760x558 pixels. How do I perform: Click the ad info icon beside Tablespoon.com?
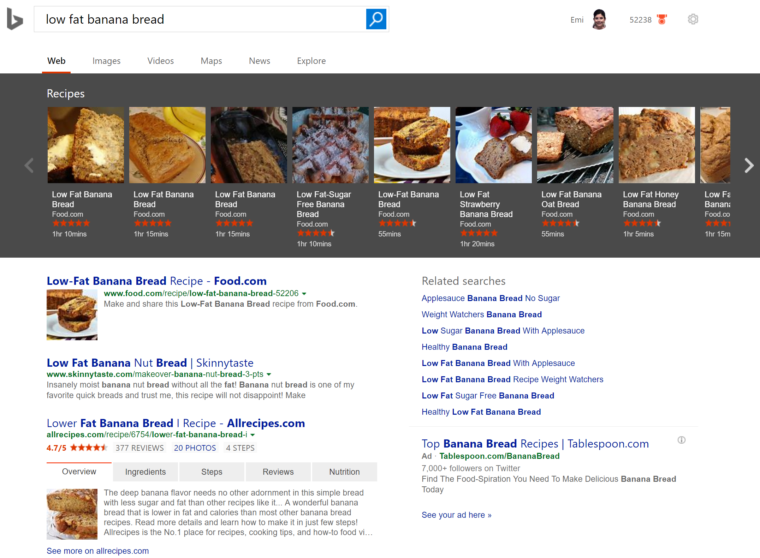coord(681,440)
